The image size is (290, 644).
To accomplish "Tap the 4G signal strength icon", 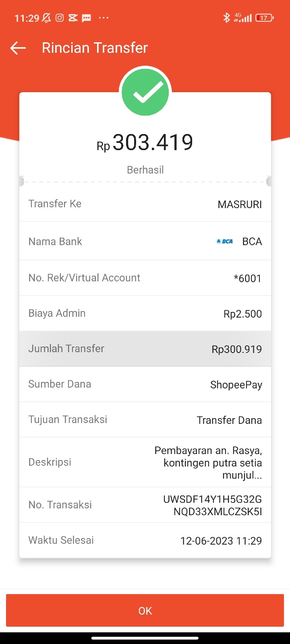I will pos(243,17).
